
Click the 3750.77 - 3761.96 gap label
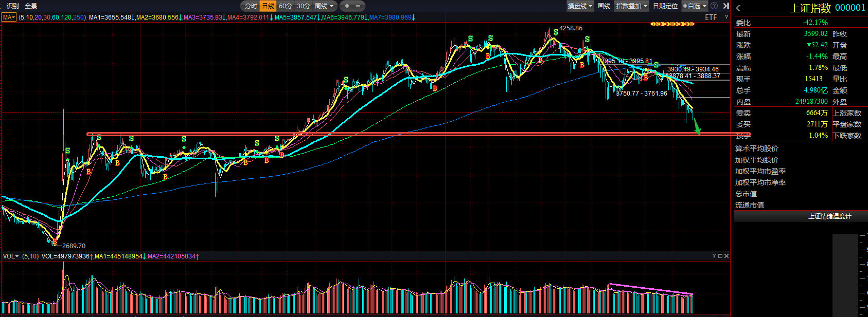(x=642, y=94)
